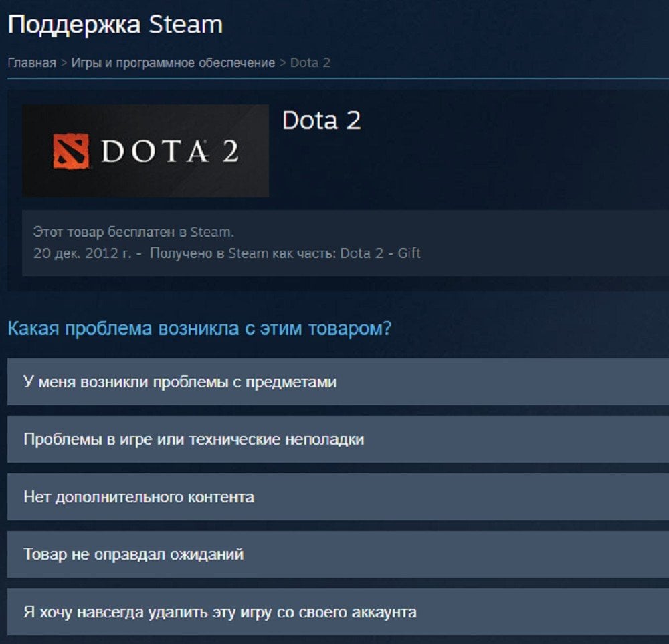Choose Проблемы в игре или технические неполадки
Image resolution: width=669 pixels, height=644 pixels.
(338, 439)
